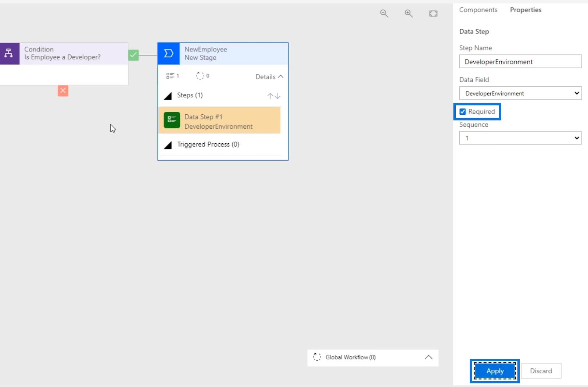Click the Global Workflow (0) label
Viewport: 588px width, 387px height.
pyautogui.click(x=351, y=357)
